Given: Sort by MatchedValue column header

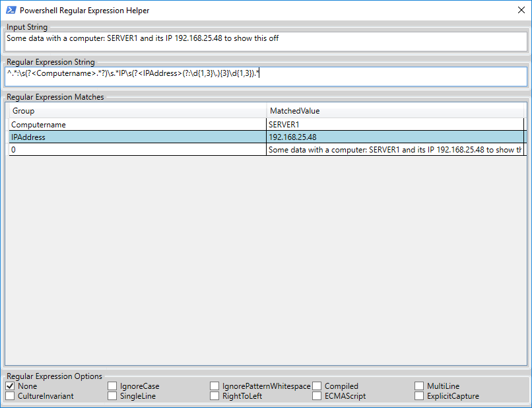Looking at the screenshot, I should point(395,111).
